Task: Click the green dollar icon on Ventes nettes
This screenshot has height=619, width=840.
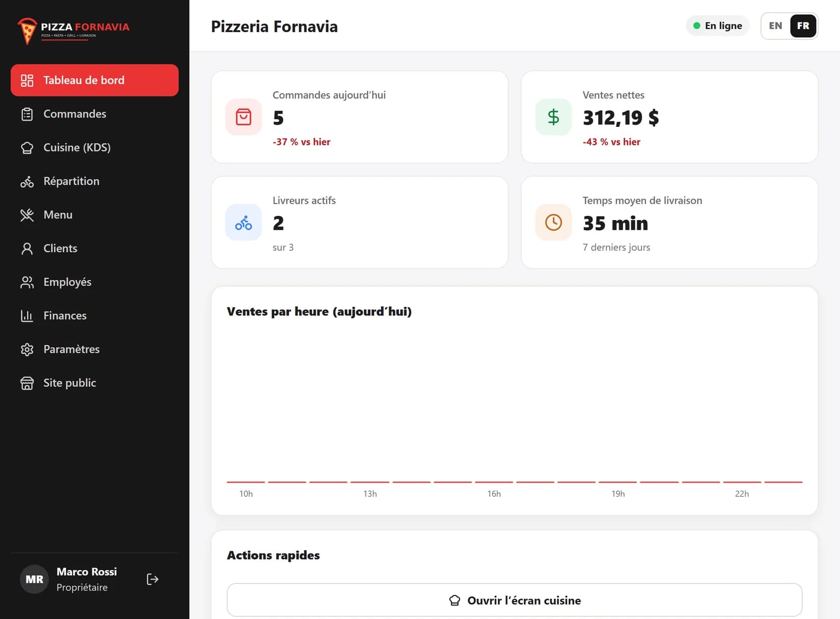Action: click(553, 117)
